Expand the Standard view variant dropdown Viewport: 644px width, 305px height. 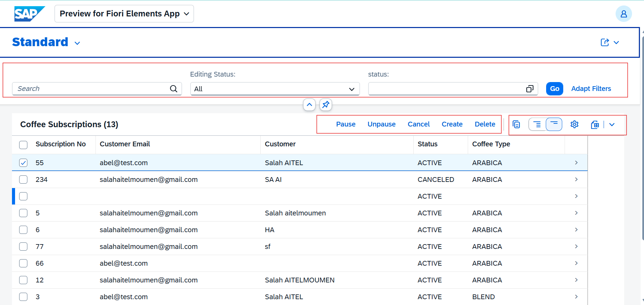(x=77, y=43)
